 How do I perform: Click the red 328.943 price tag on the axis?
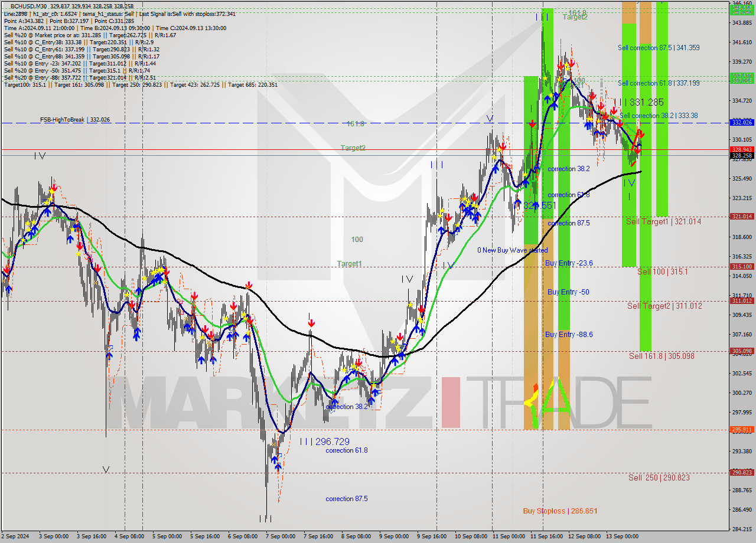click(742, 149)
